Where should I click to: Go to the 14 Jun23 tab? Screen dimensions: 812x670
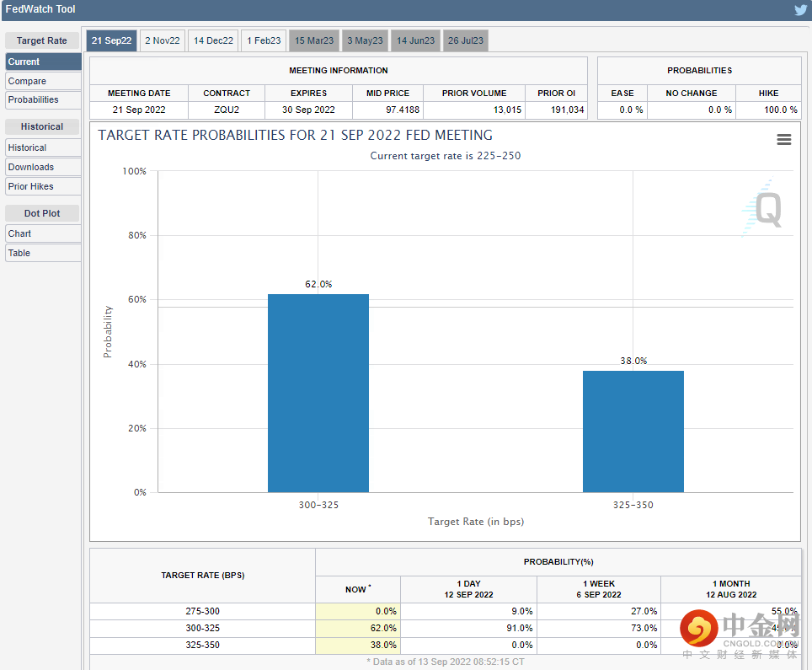[415, 40]
